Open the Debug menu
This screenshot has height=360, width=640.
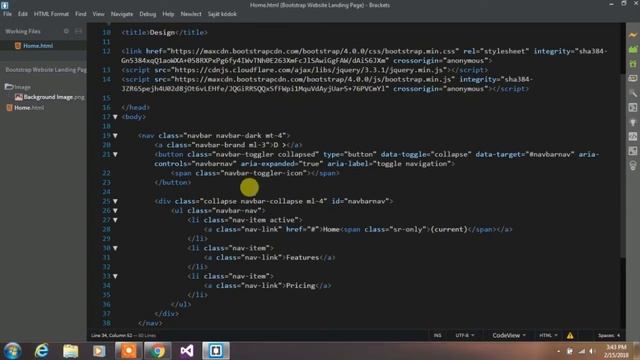(147, 14)
